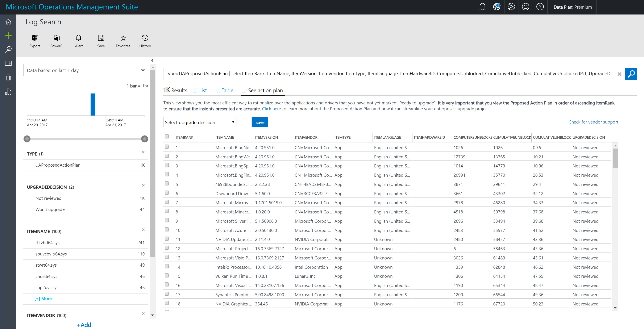644x329 pixels.
Task: Click the left time range slider handle
Action: coord(27,139)
